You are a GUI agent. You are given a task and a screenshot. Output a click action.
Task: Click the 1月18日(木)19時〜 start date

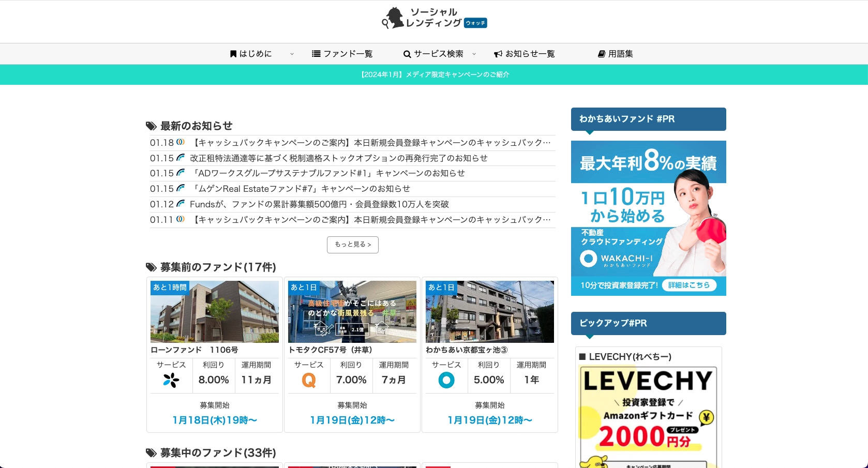point(215,420)
